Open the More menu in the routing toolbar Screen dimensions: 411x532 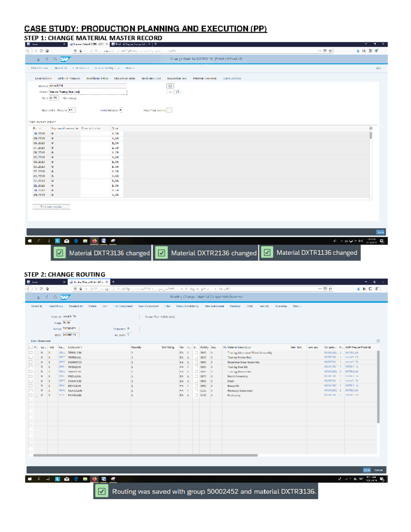(x=297, y=306)
